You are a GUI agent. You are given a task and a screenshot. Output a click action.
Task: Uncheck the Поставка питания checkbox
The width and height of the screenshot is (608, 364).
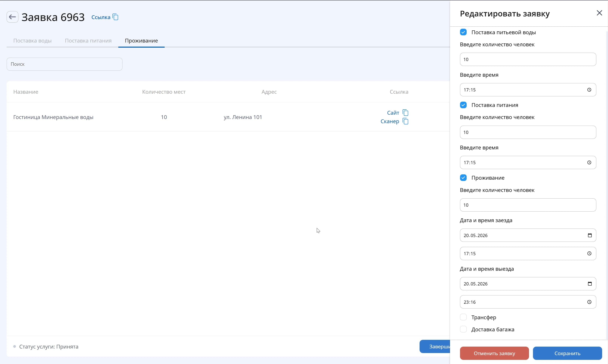[463, 105]
